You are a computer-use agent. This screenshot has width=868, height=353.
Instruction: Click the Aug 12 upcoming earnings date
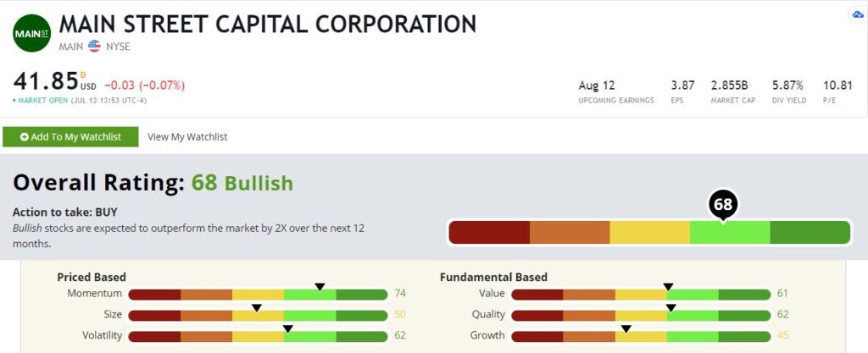pyautogui.click(x=597, y=85)
